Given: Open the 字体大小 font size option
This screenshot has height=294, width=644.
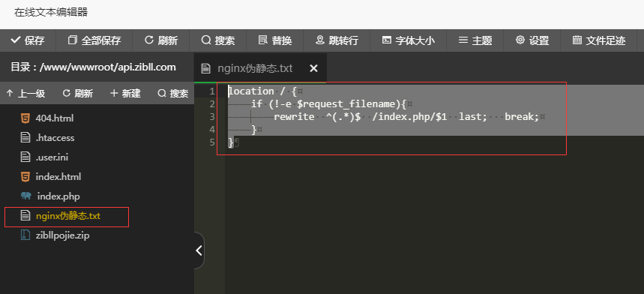Looking at the screenshot, I should click(409, 40).
